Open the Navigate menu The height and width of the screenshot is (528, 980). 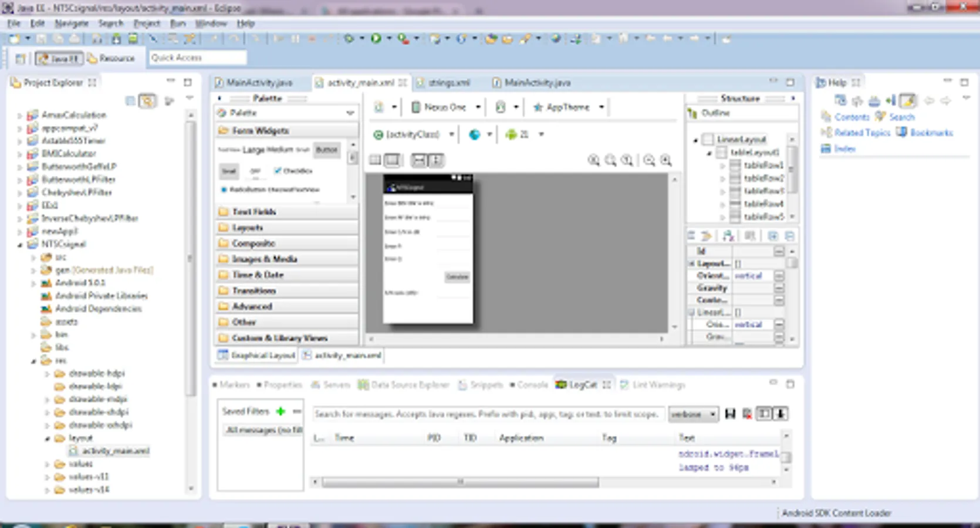click(72, 23)
